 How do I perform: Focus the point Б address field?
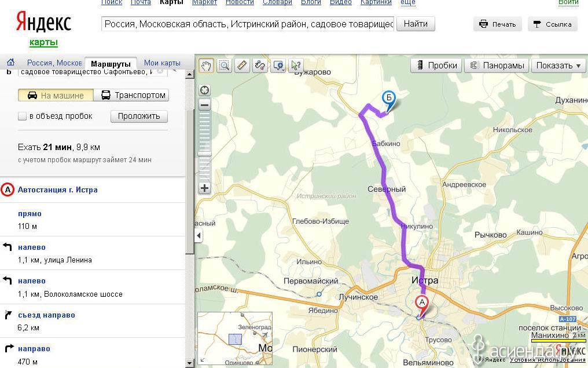click(93, 71)
